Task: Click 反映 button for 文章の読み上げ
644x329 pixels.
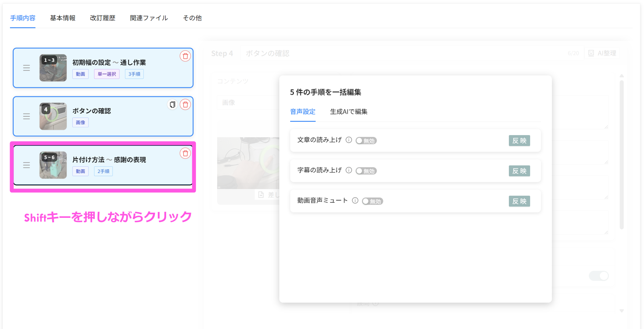Action: pyautogui.click(x=519, y=141)
